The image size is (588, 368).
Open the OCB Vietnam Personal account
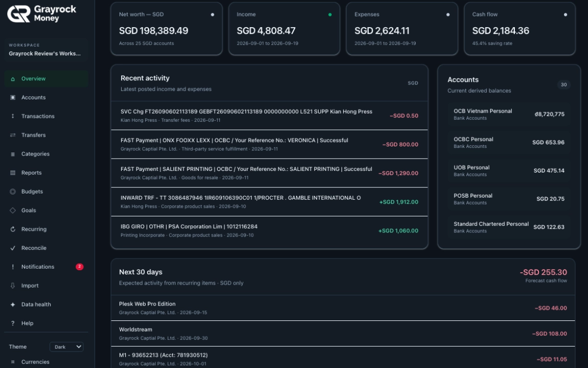pyautogui.click(x=509, y=114)
